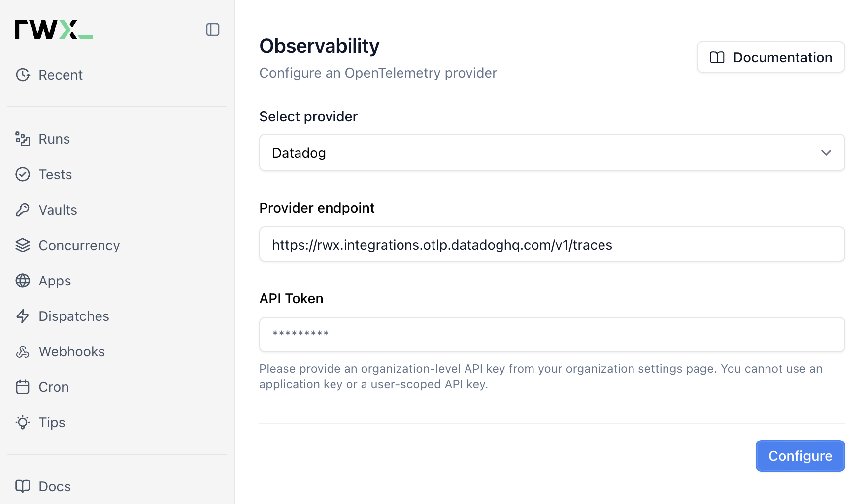Viewport: 866px width, 504px height.
Task: Click the Cron calendar icon
Action: coord(23,387)
